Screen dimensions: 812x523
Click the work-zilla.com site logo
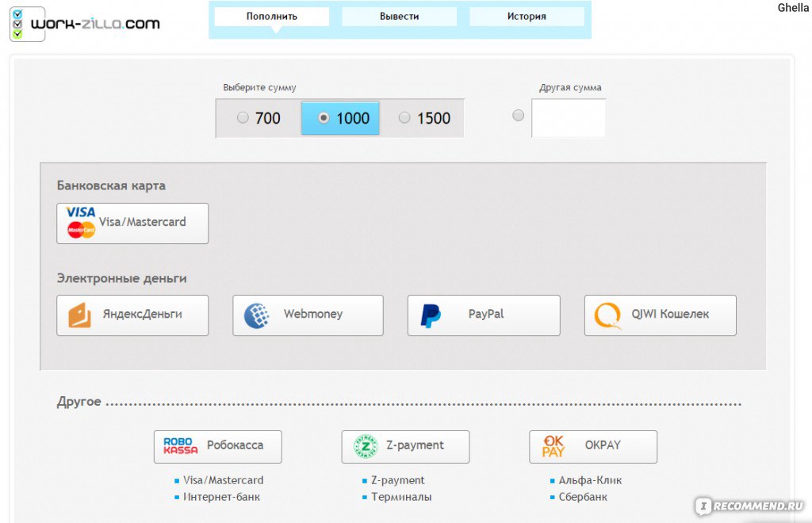(84, 24)
